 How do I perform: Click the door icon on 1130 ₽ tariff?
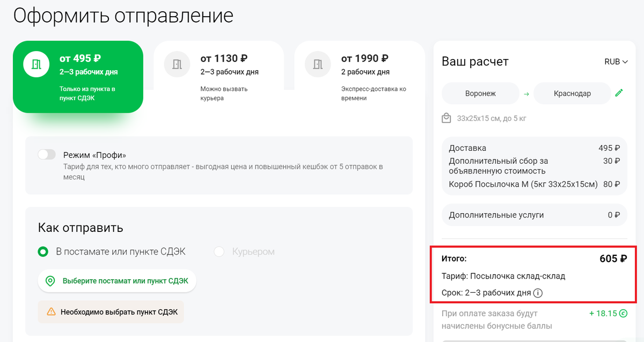click(x=177, y=65)
